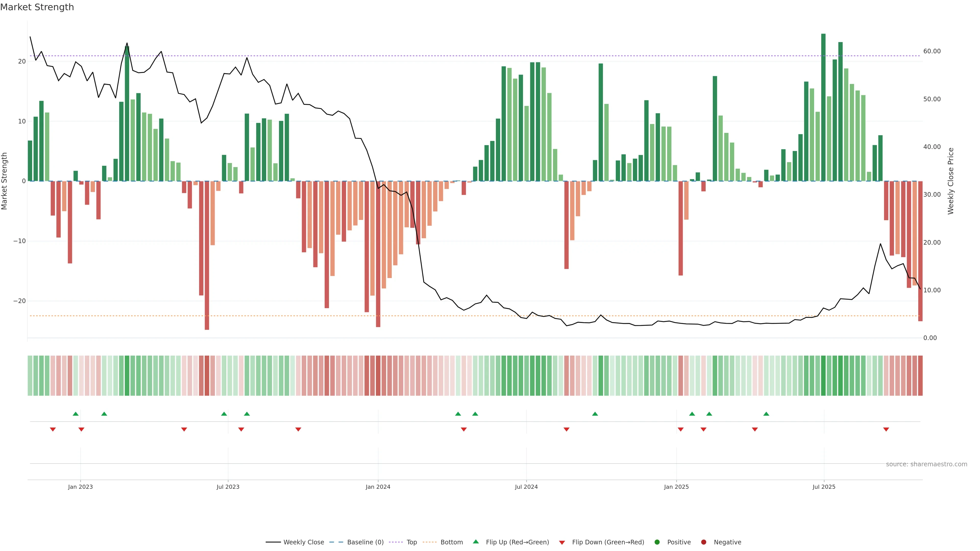Click the green Flip Up triangle legend icon
This screenshot has width=980, height=551.
475,542
